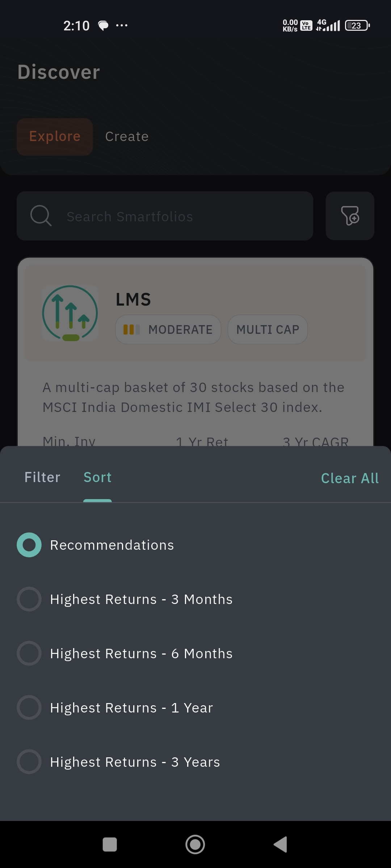This screenshot has height=868, width=391.
Task: Select the Explore tab button
Action: click(x=55, y=137)
